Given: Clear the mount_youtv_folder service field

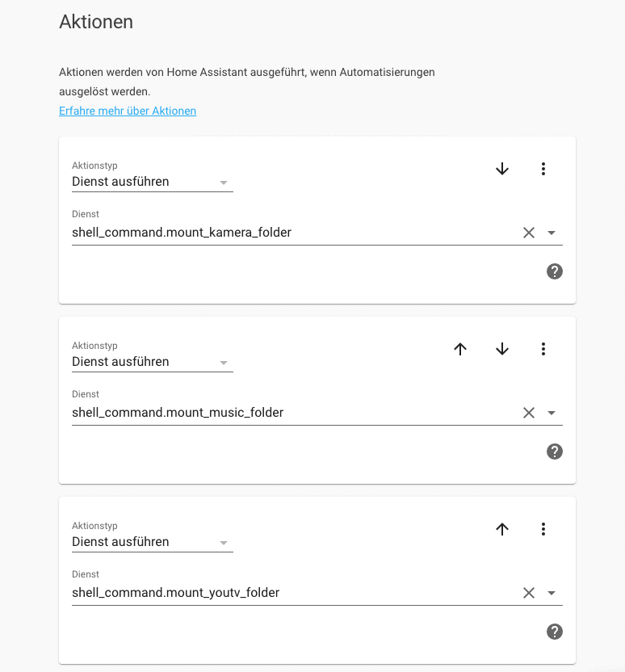Looking at the screenshot, I should (x=529, y=592).
